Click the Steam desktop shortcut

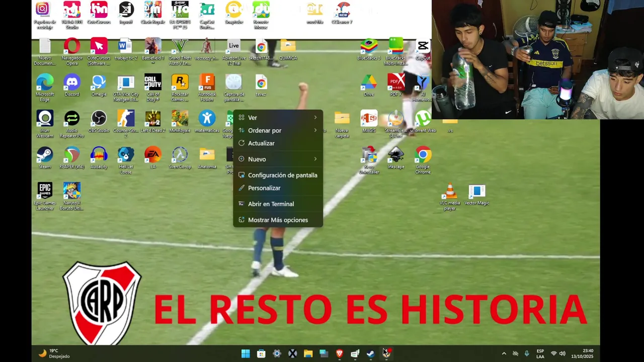pos(45,158)
